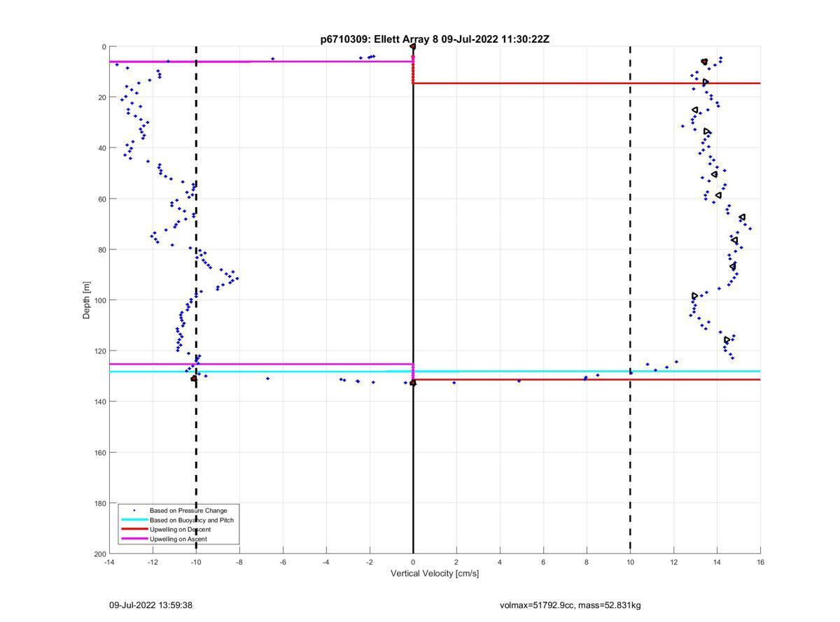Click x-axis tick label '-6'
This screenshot has height=622, width=840.
coord(283,562)
